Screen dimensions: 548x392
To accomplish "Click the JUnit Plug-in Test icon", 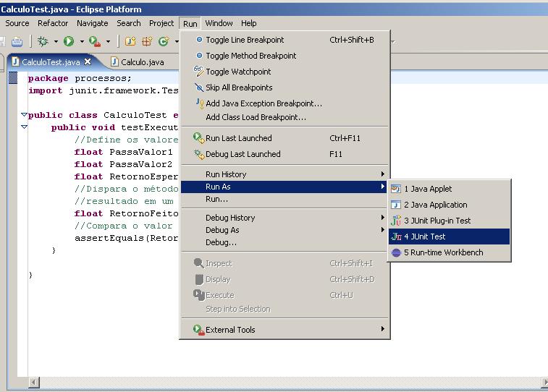I will [396, 221].
